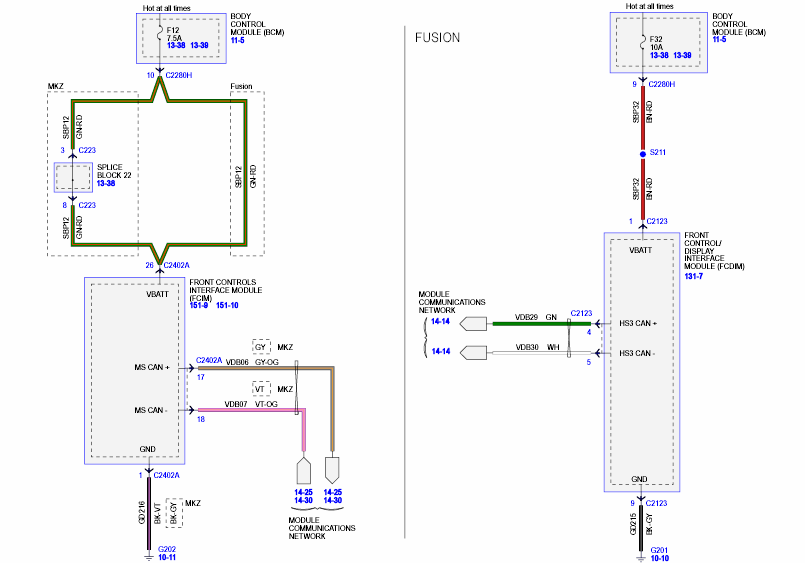Open the 151-9 FCIM reference link

199,305
